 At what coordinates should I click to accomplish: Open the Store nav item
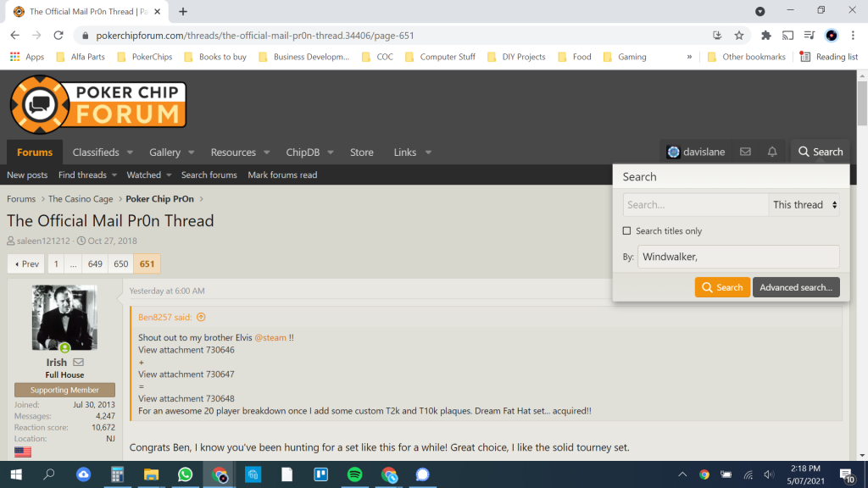pos(361,152)
